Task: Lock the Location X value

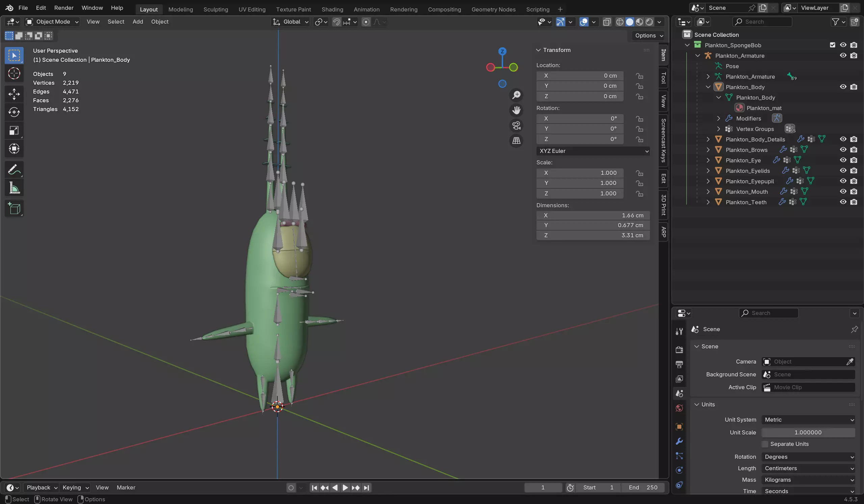Action: [x=639, y=76]
